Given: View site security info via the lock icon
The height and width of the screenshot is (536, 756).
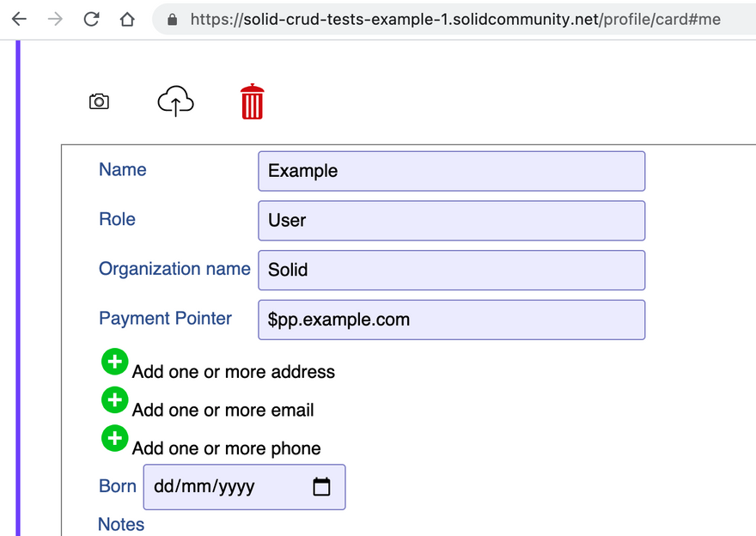Looking at the screenshot, I should (173, 19).
